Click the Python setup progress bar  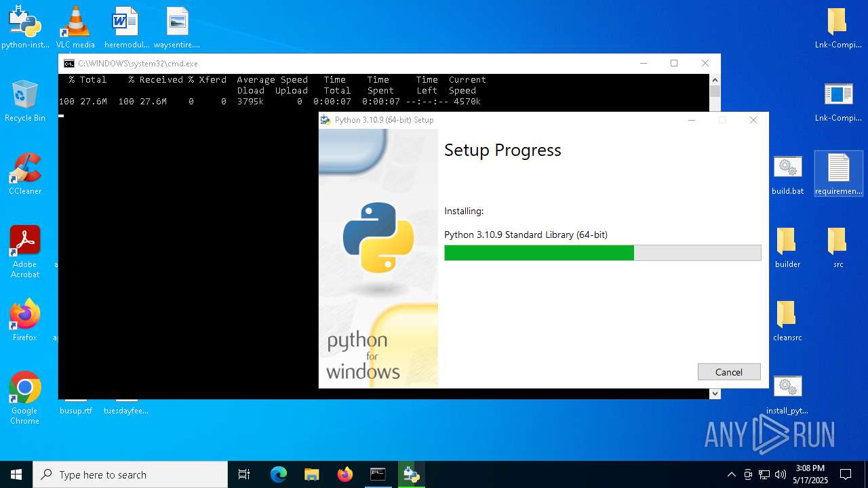[603, 253]
